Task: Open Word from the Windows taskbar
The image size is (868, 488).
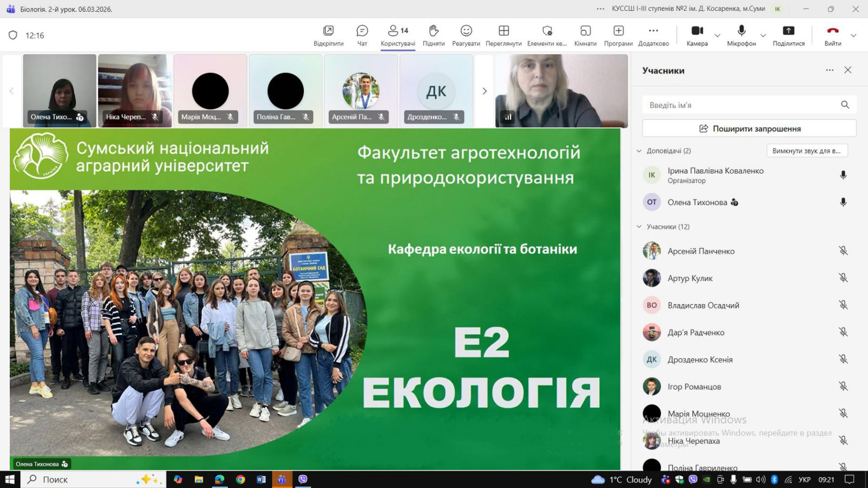Action: (x=261, y=479)
